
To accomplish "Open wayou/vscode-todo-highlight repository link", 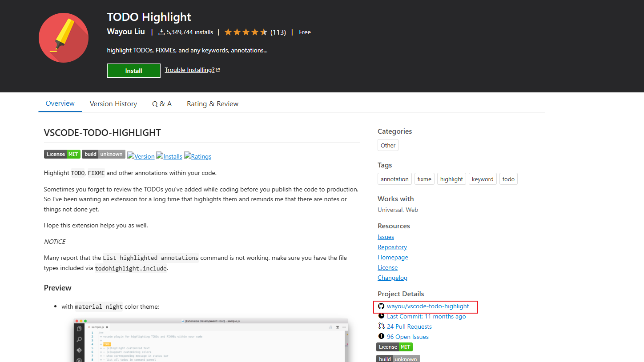I will [428, 306].
